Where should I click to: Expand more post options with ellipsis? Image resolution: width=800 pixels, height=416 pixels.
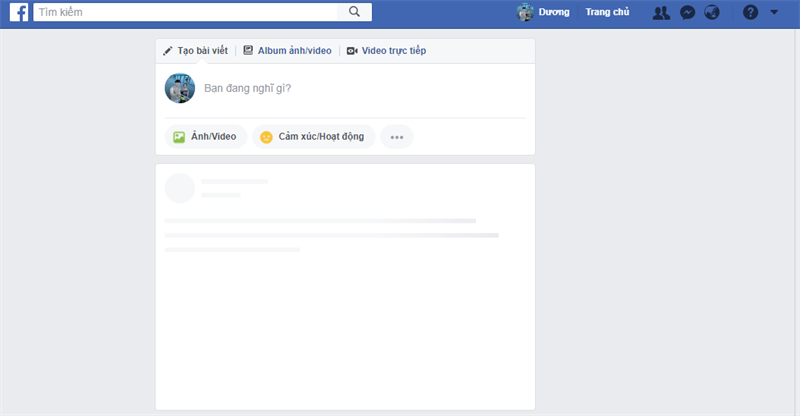[x=397, y=137]
